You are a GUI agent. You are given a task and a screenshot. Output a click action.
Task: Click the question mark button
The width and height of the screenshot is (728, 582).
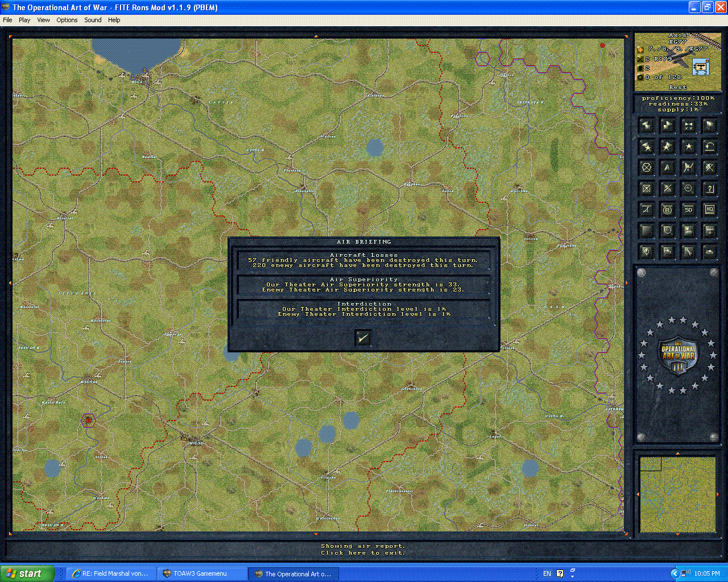click(x=709, y=189)
